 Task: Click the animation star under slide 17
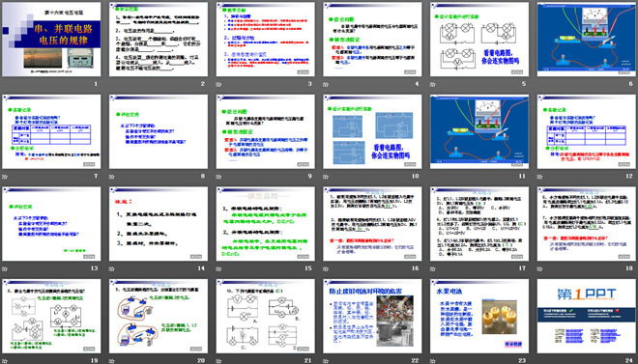[433, 269]
